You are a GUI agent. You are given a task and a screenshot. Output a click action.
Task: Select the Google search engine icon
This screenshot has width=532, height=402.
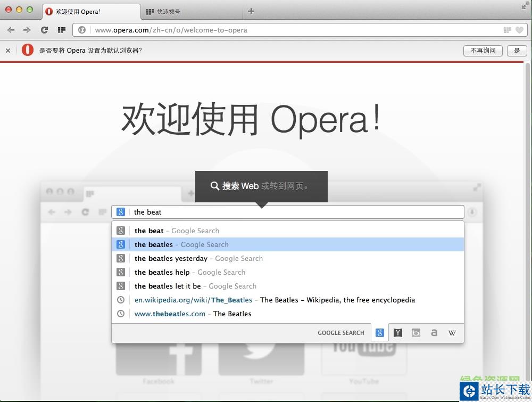click(x=380, y=332)
